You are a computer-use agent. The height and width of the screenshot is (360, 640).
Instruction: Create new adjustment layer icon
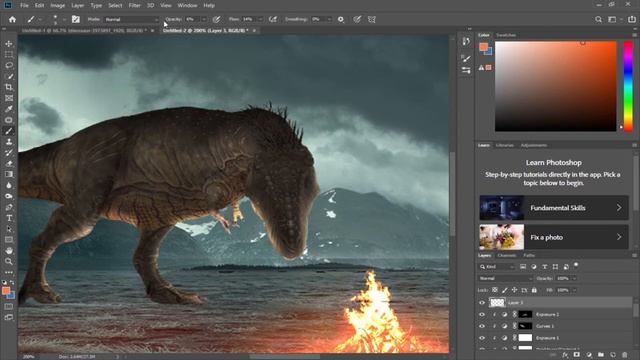589,355
